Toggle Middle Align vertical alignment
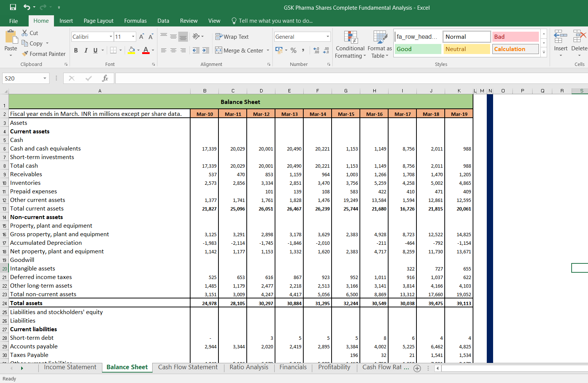This screenshot has width=588, height=383. 173,36
